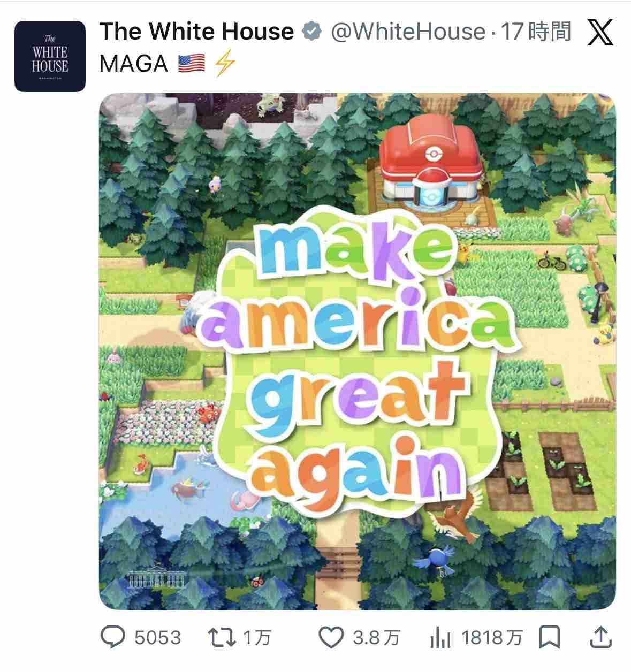This screenshot has height=672, width=631.
Task: Open the reply speech bubble icon
Action: 113,637
